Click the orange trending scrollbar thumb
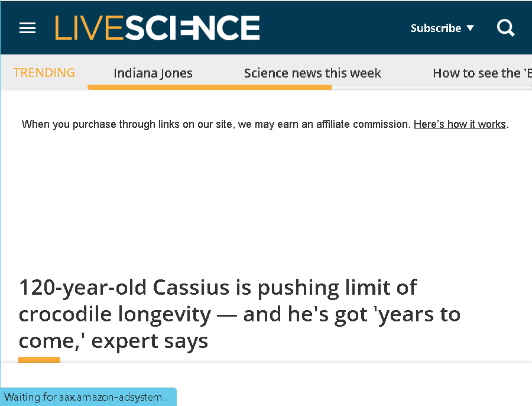The image size is (532, 406). 210,88
